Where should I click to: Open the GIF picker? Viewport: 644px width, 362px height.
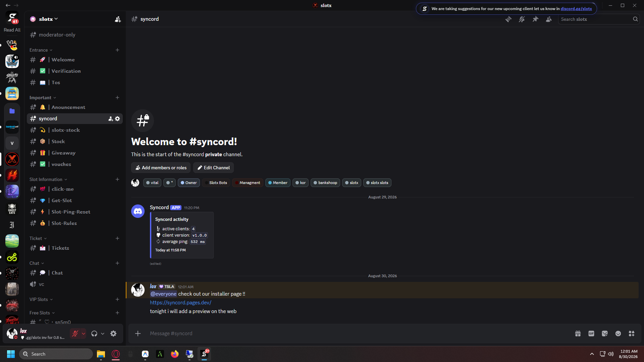click(591, 334)
